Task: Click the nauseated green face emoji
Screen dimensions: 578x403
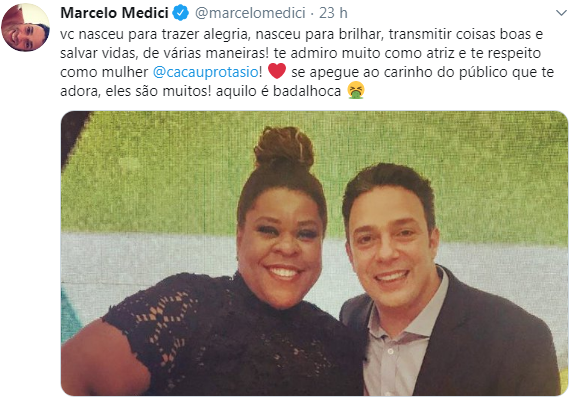Action: (x=356, y=90)
